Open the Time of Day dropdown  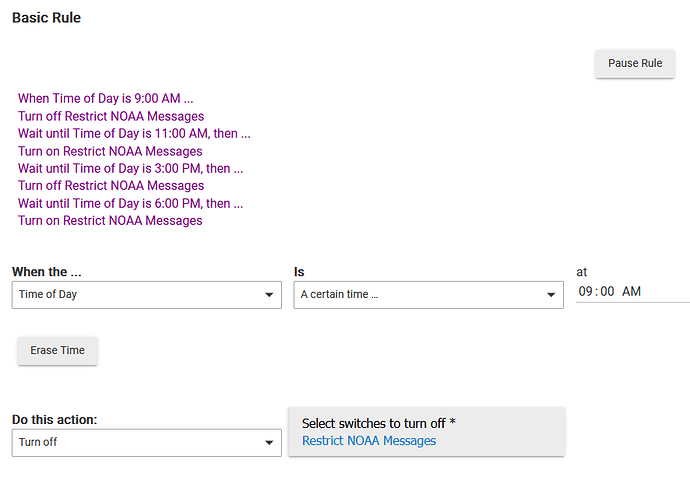coord(146,295)
